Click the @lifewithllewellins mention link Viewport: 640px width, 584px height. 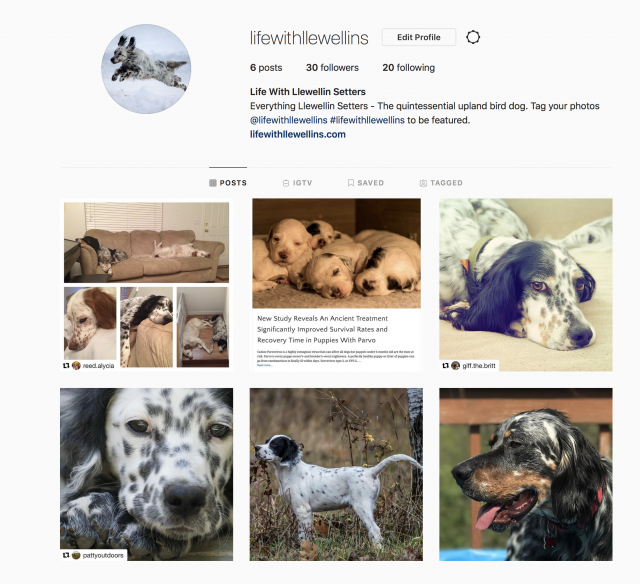[x=289, y=120]
